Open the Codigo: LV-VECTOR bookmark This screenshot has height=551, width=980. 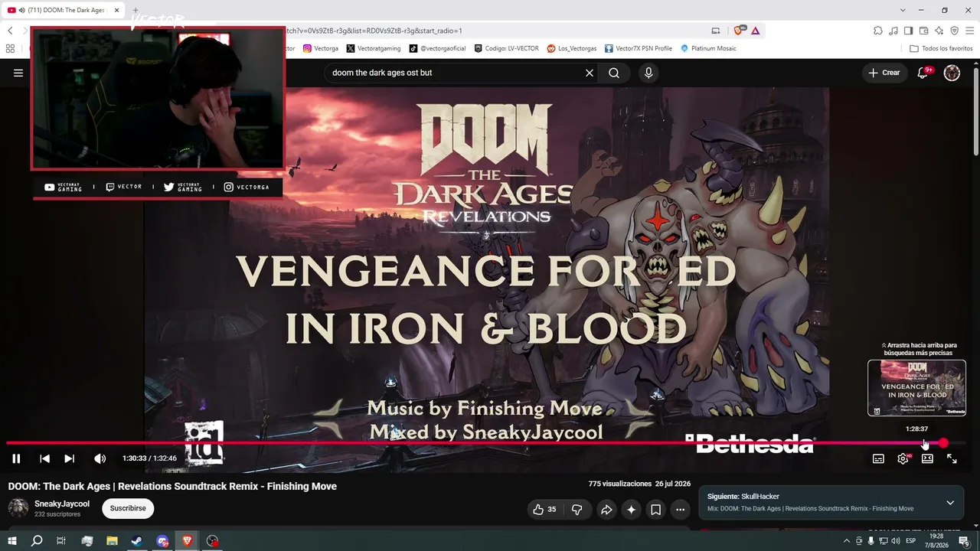click(x=507, y=48)
